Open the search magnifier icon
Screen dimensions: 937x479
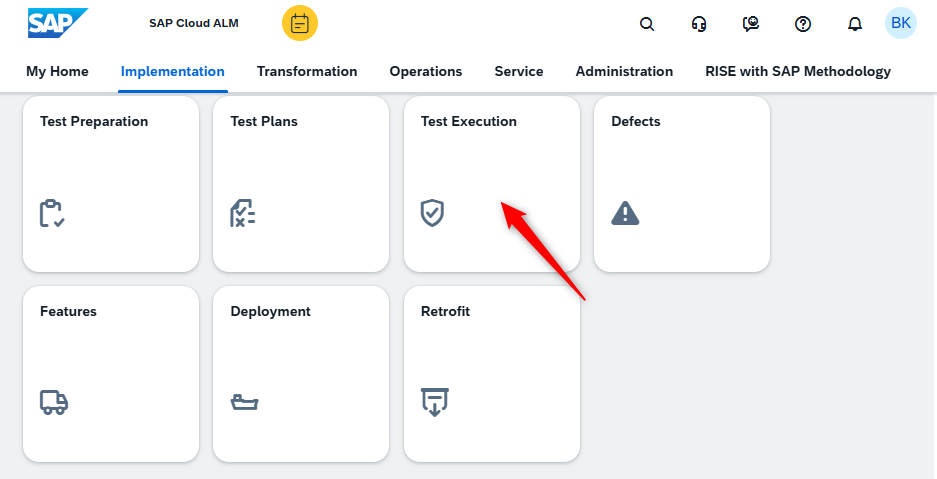pos(647,24)
